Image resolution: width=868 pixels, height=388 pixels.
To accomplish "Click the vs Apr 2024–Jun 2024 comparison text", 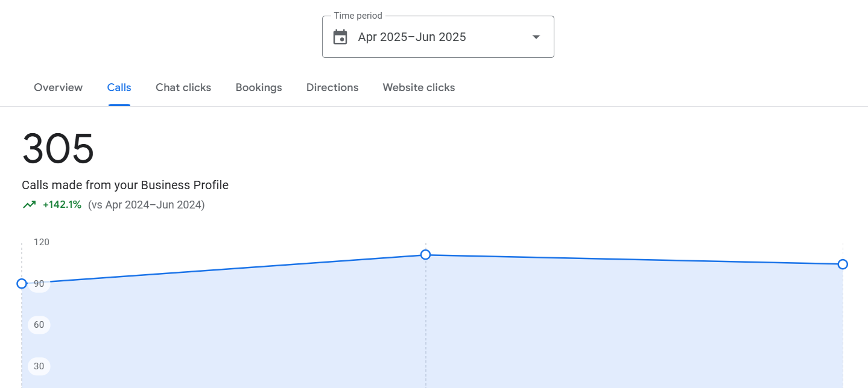I will 147,205.
